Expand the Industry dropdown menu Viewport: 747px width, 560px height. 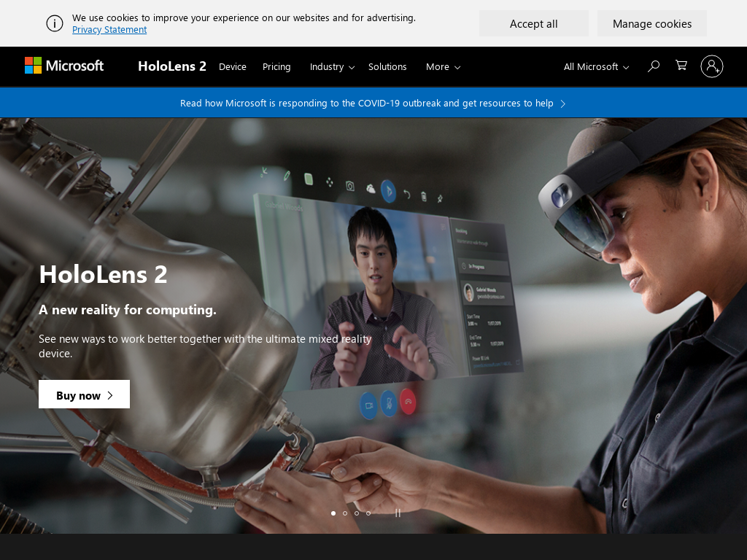click(332, 66)
